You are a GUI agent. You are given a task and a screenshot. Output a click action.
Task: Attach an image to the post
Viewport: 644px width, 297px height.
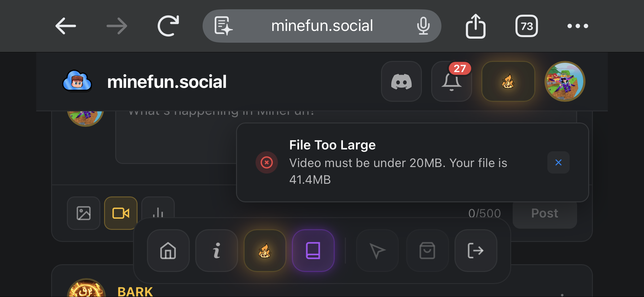coord(84,213)
